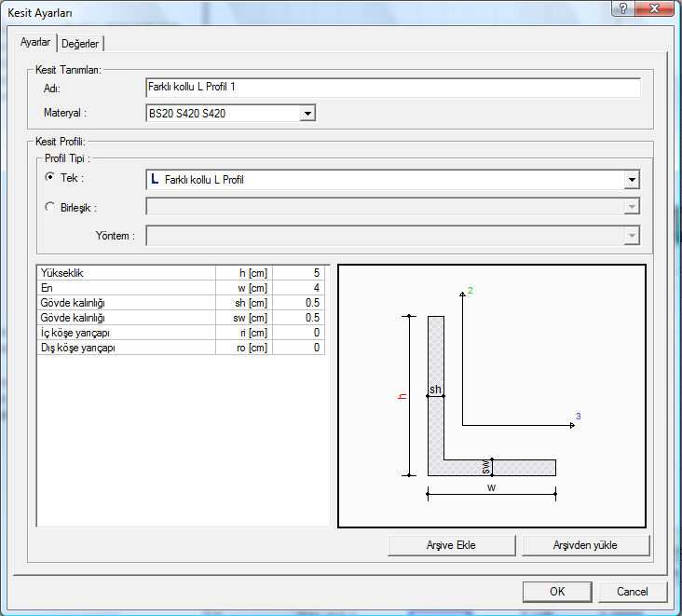Click the L profile preview diagram
Screen dimensions: 682x616
(492, 396)
